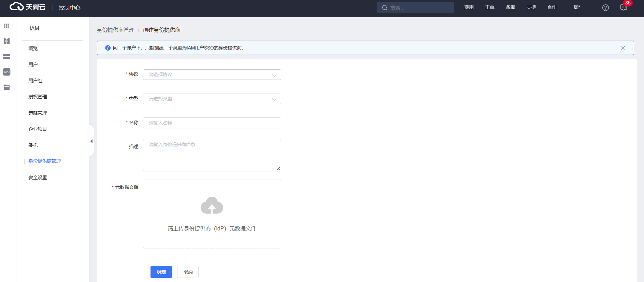Open messages icon with 35 badge
Image resolution: width=644 pixels, height=282 pixels.
point(624,8)
